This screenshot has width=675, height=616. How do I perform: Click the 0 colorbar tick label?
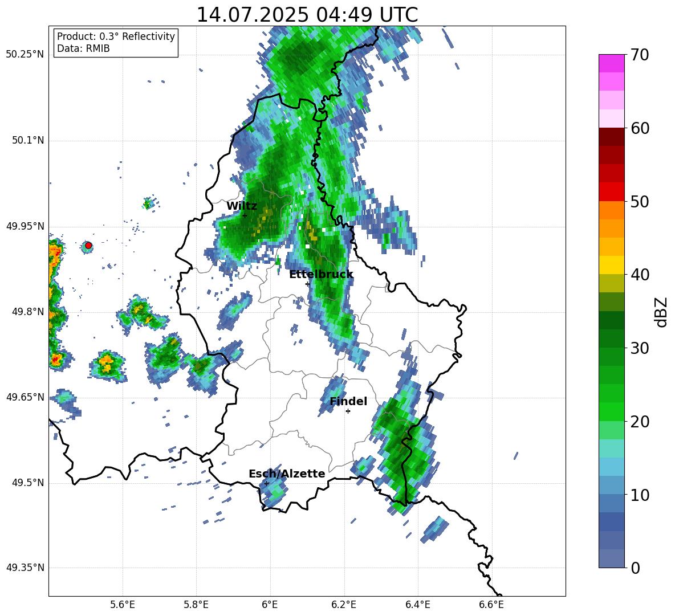635,568
